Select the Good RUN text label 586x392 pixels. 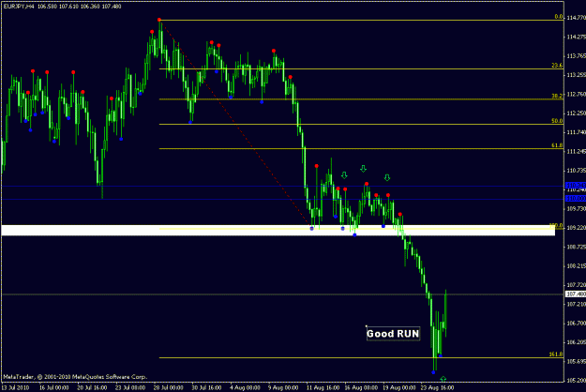pos(393,333)
